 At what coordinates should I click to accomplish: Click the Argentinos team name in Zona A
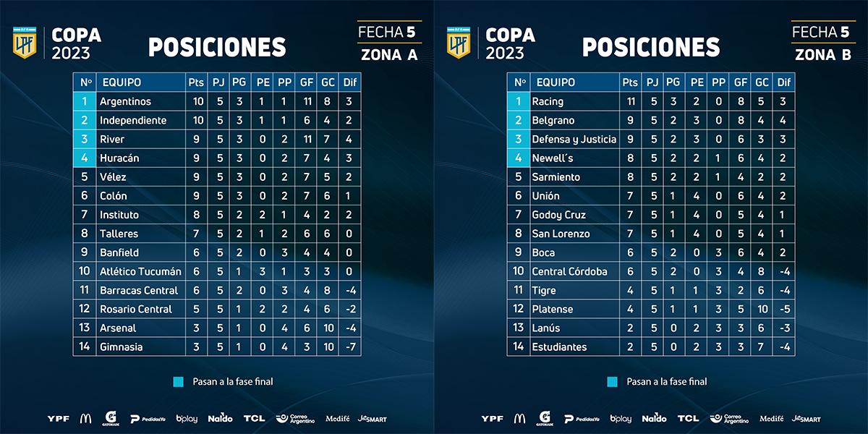(x=125, y=101)
